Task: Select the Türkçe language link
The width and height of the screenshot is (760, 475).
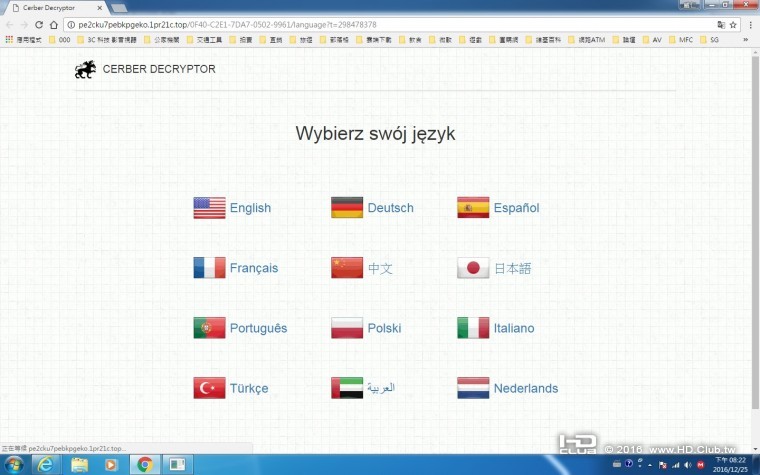Action: 249,388
